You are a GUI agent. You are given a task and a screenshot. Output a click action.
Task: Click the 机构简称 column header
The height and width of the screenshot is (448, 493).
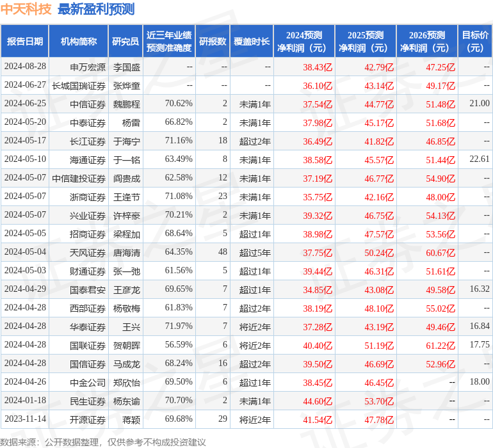[x=79, y=41]
